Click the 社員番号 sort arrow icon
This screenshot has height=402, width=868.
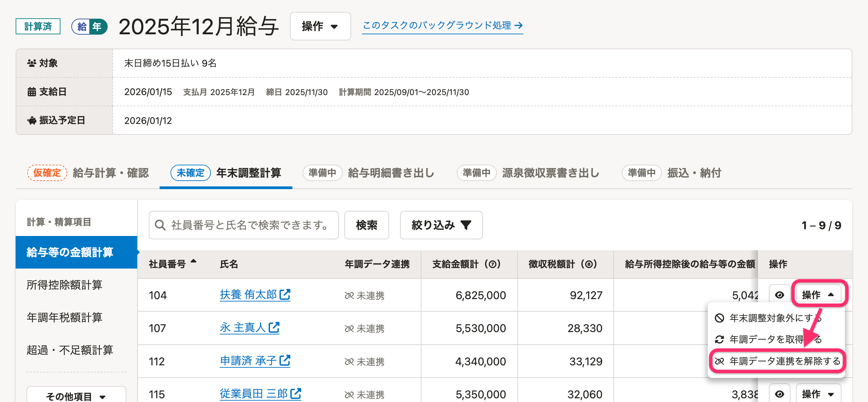tap(194, 261)
